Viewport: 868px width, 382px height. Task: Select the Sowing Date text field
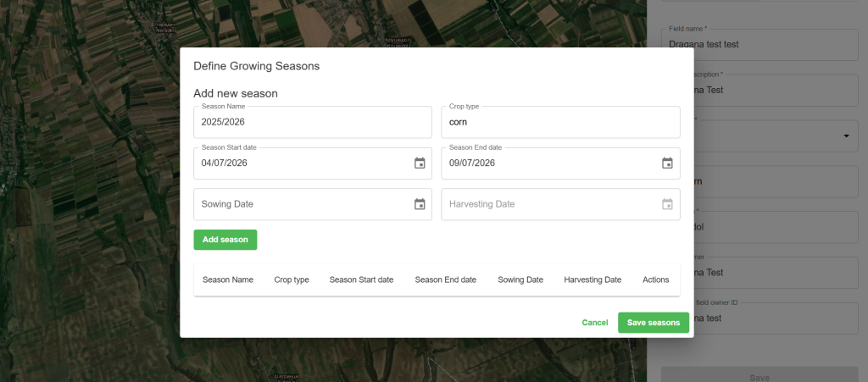click(301, 204)
